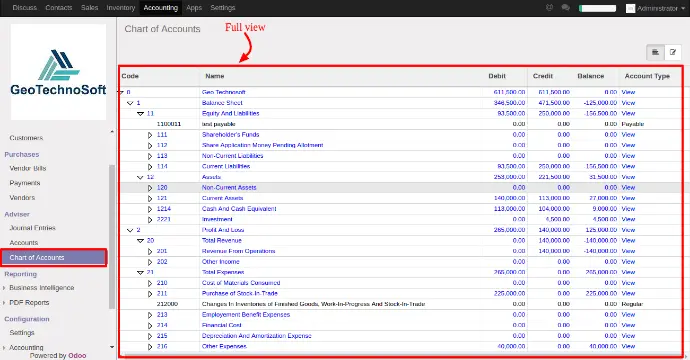The height and width of the screenshot is (360, 690).
Task: Open the Discuss top menu
Action: click(x=25, y=7)
